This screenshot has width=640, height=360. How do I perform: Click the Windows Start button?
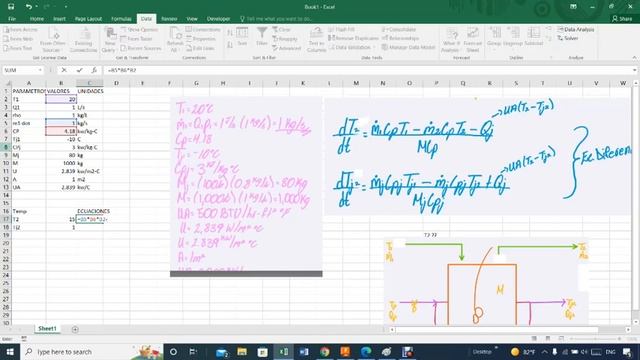pyautogui.click(x=10, y=351)
